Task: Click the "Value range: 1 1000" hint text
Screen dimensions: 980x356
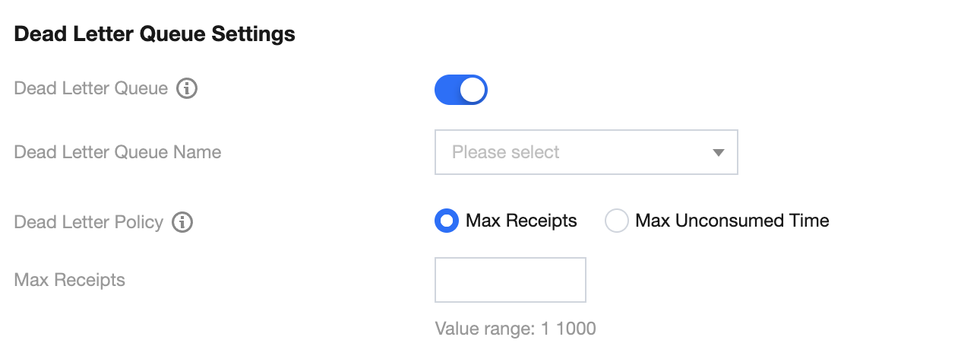Action: [x=515, y=329]
